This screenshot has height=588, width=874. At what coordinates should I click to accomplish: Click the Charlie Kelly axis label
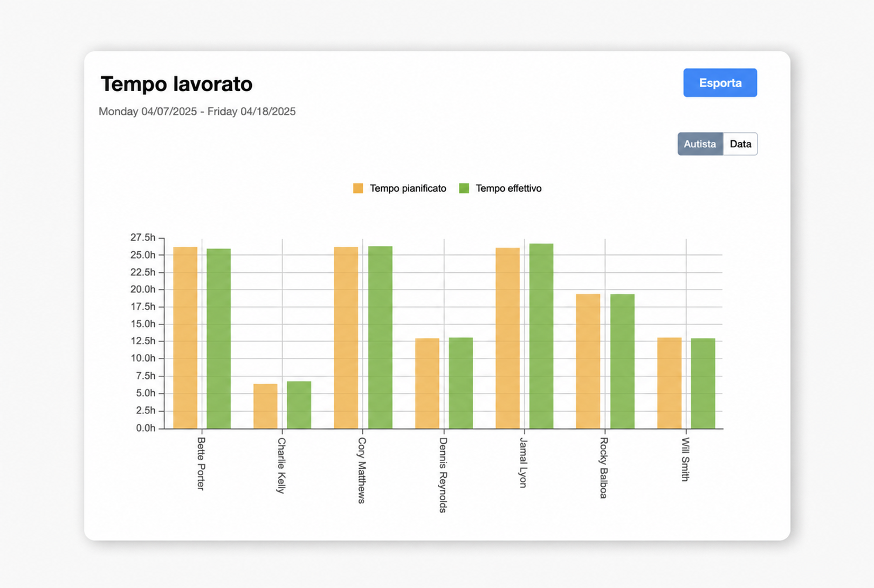pyautogui.click(x=281, y=465)
